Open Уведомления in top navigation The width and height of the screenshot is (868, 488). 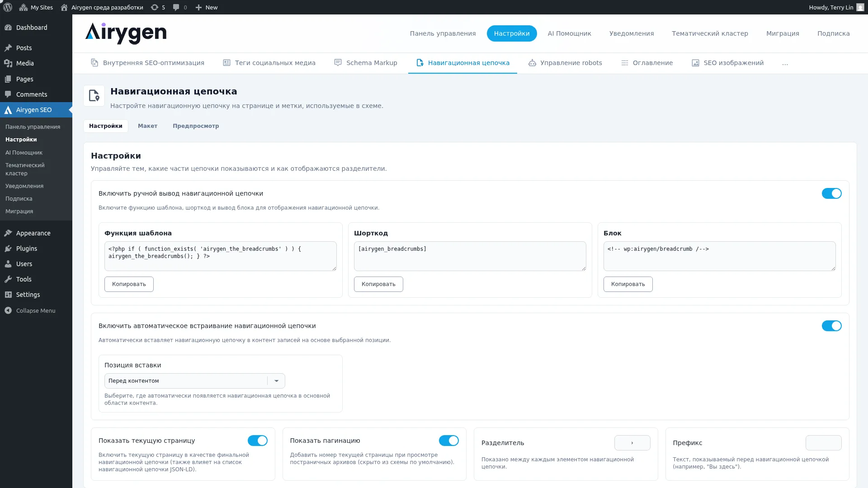631,33
